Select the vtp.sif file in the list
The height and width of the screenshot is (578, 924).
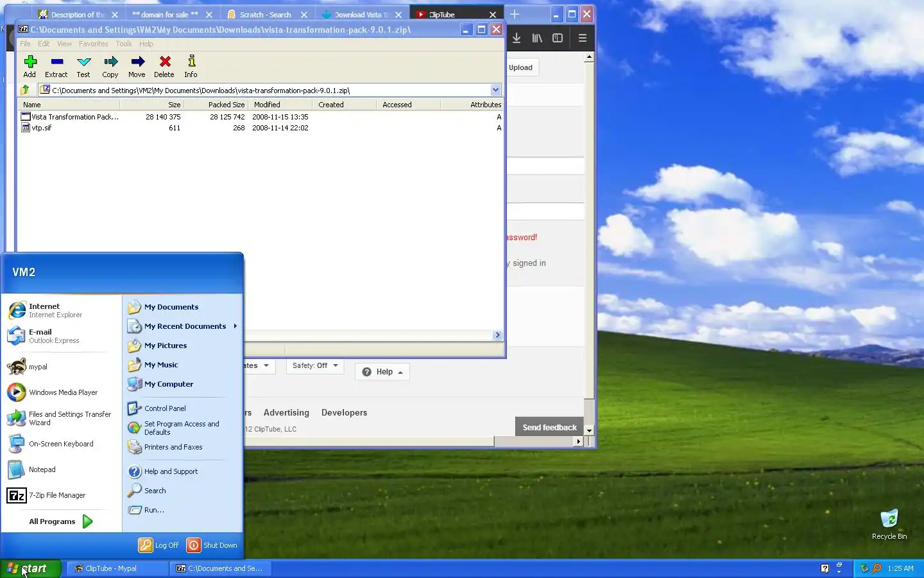(x=261, y=128)
